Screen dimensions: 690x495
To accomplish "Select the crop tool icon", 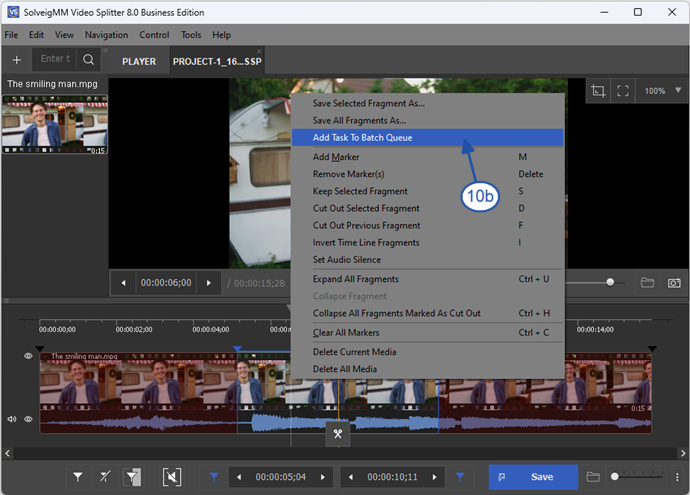I will 598,91.
